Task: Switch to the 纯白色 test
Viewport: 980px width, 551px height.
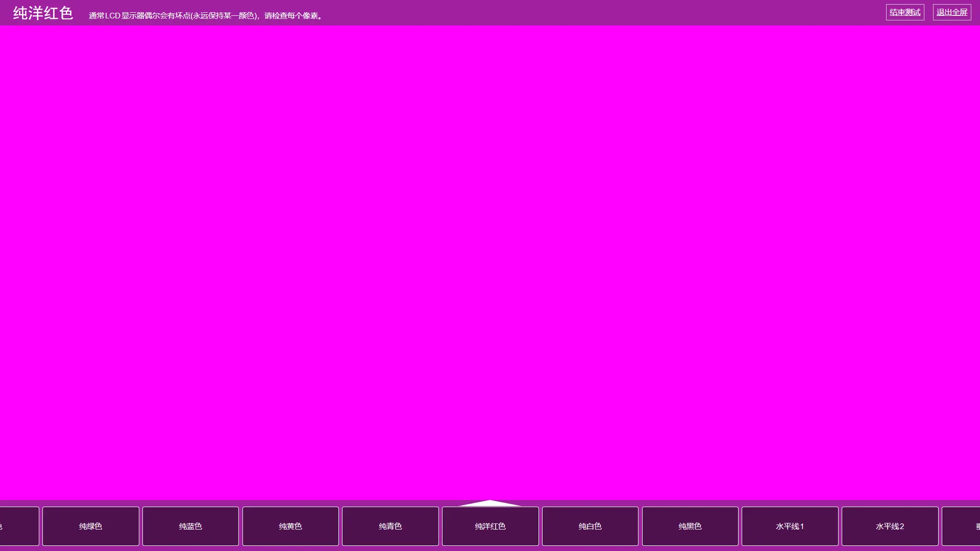Action: [x=590, y=526]
